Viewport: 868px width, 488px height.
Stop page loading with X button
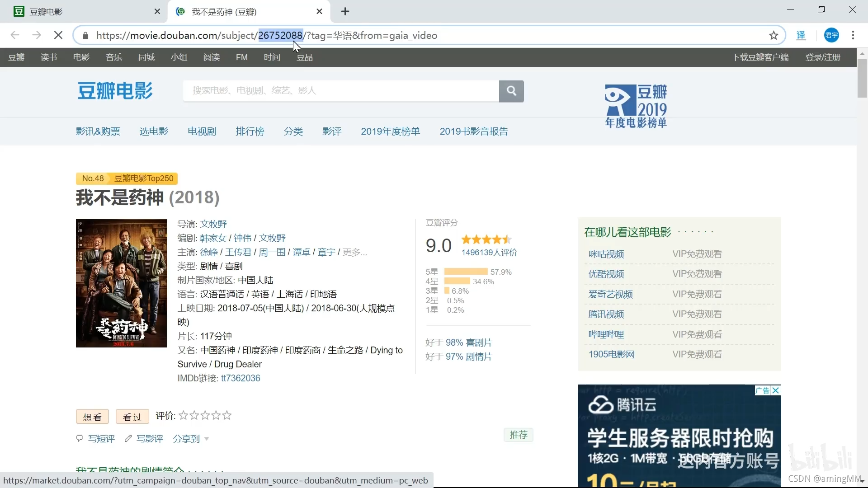tap(58, 35)
